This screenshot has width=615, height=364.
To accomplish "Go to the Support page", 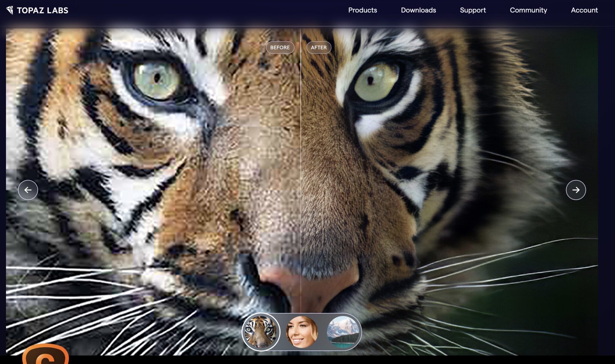I will (x=473, y=10).
